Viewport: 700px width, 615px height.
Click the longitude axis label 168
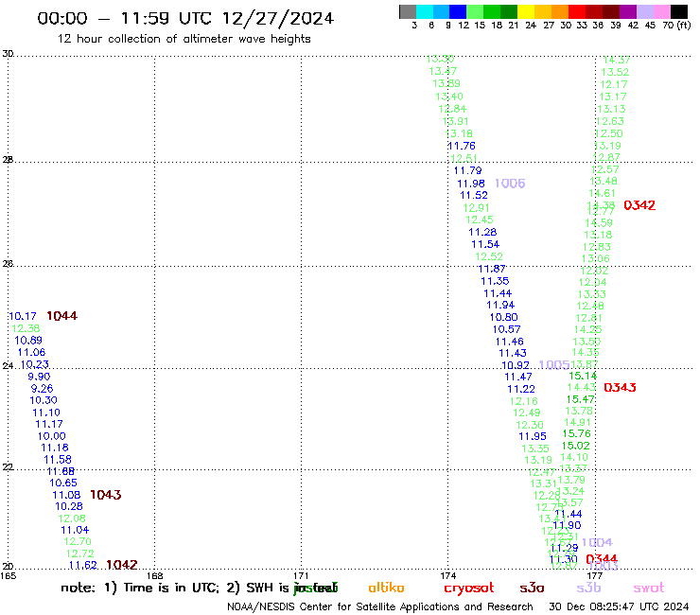(x=154, y=575)
